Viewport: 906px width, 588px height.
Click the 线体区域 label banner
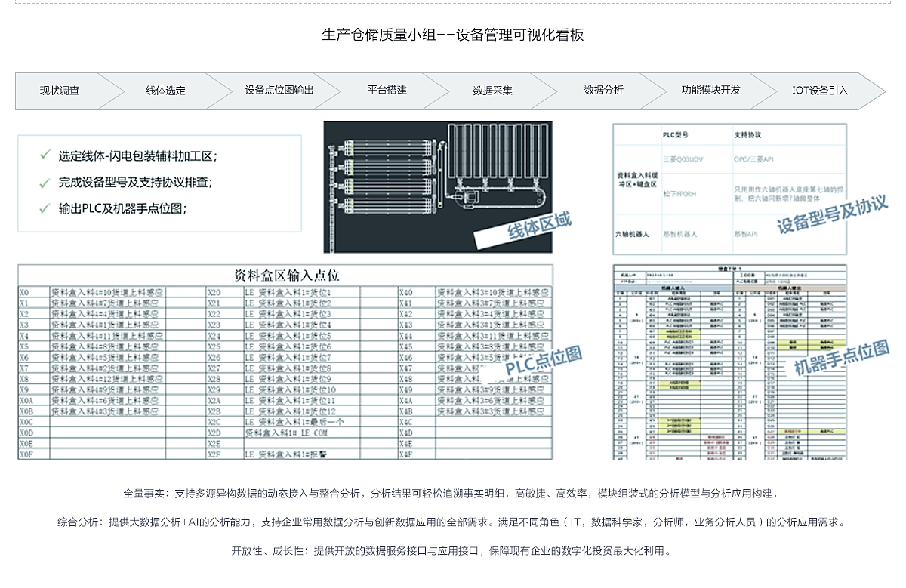coord(539,225)
